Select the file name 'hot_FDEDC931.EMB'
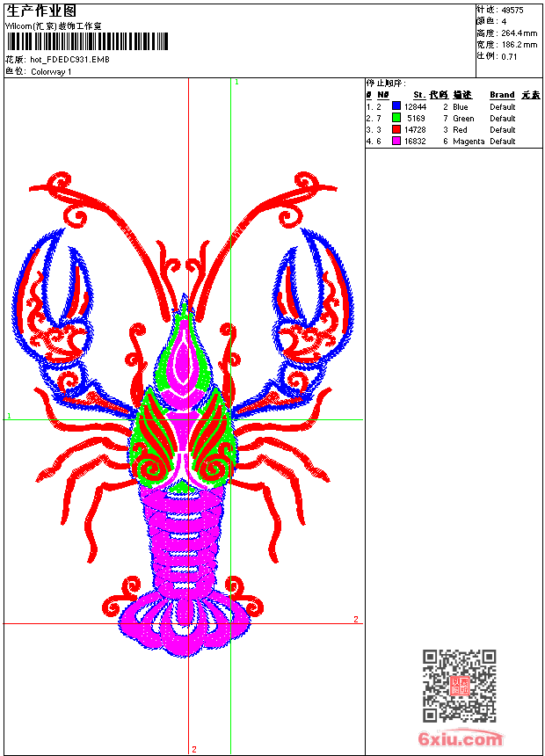 pos(70,59)
